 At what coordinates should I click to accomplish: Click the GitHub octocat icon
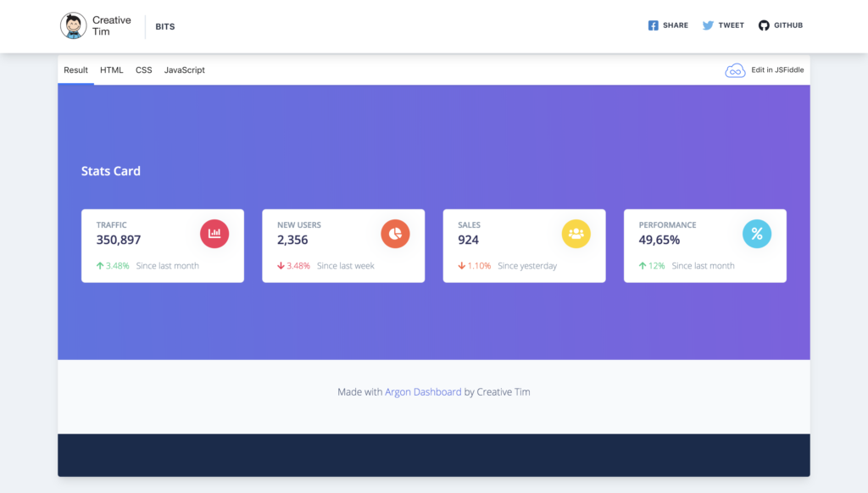point(764,25)
